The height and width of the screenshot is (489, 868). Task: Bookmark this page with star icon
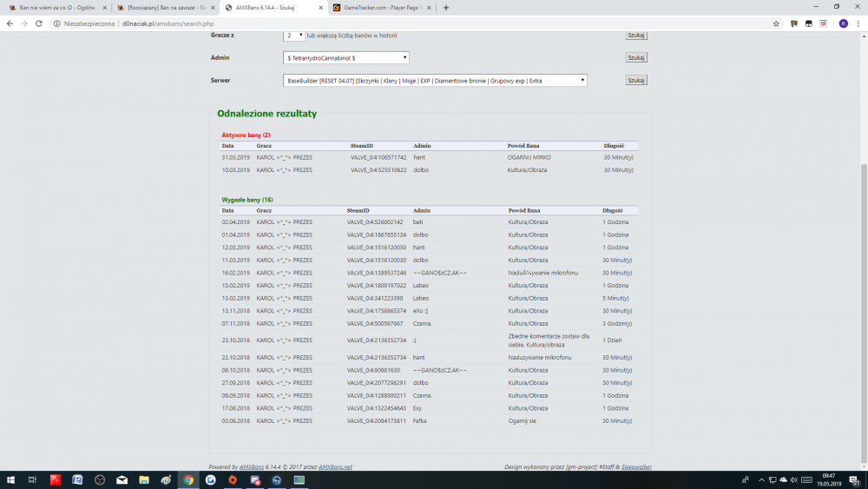(x=776, y=23)
